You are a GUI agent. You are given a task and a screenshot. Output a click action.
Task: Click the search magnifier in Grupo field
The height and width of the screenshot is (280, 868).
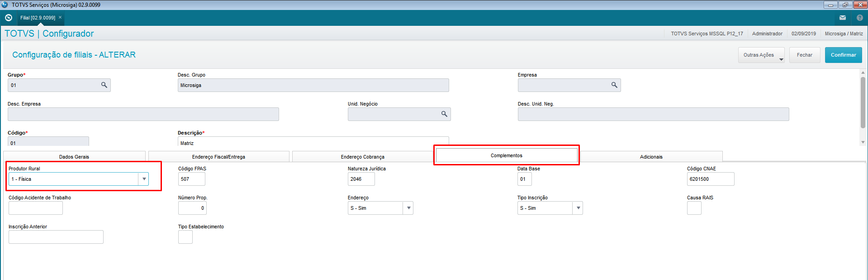tap(104, 85)
